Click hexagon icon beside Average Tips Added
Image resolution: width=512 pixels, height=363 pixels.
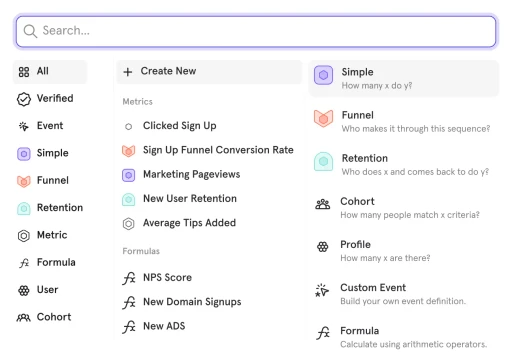(x=128, y=224)
